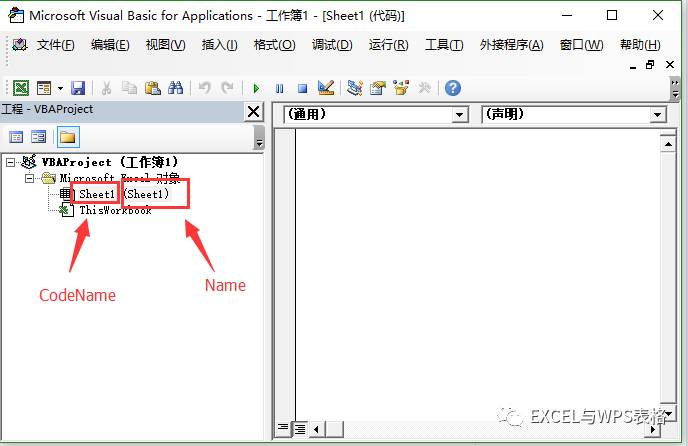Click the Paste clipboard icon
The image size is (688, 446).
pos(152,88)
